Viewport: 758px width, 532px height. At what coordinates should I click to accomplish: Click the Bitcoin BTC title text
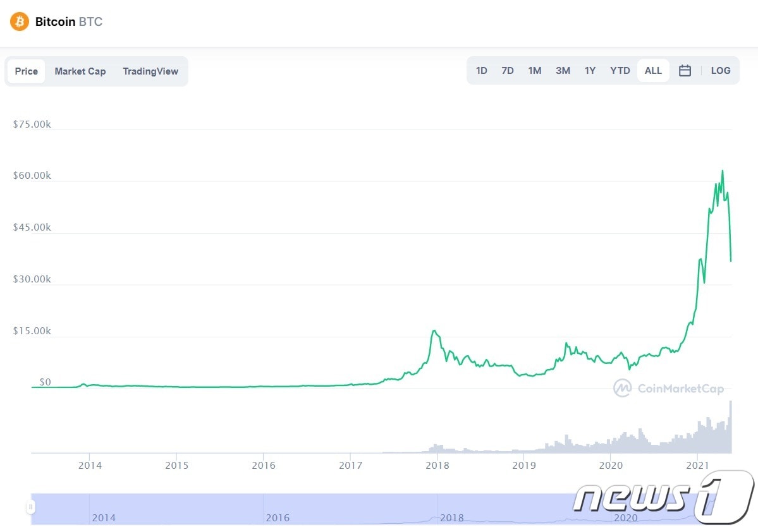[x=68, y=22]
